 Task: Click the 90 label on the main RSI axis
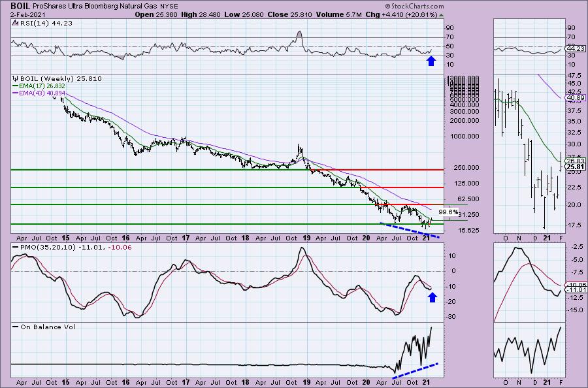click(x=449, y=27)
